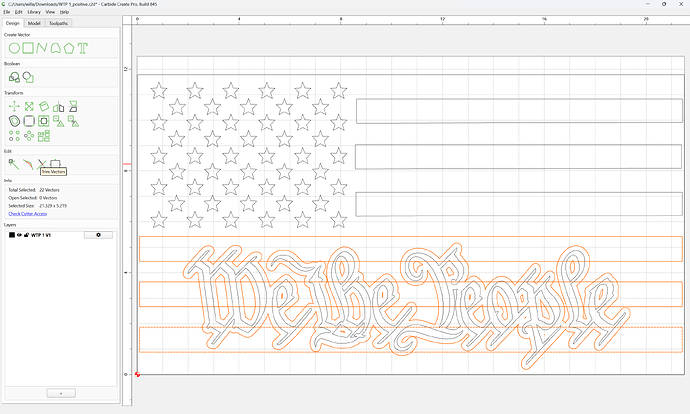
Task: Open the Edit menu
Action: point(18,12)
